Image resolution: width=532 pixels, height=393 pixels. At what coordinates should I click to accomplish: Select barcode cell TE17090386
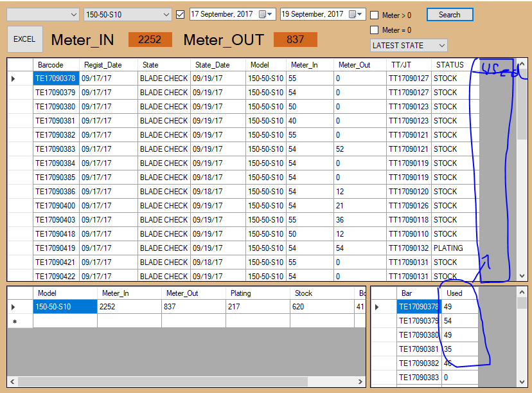coord(57,192)
